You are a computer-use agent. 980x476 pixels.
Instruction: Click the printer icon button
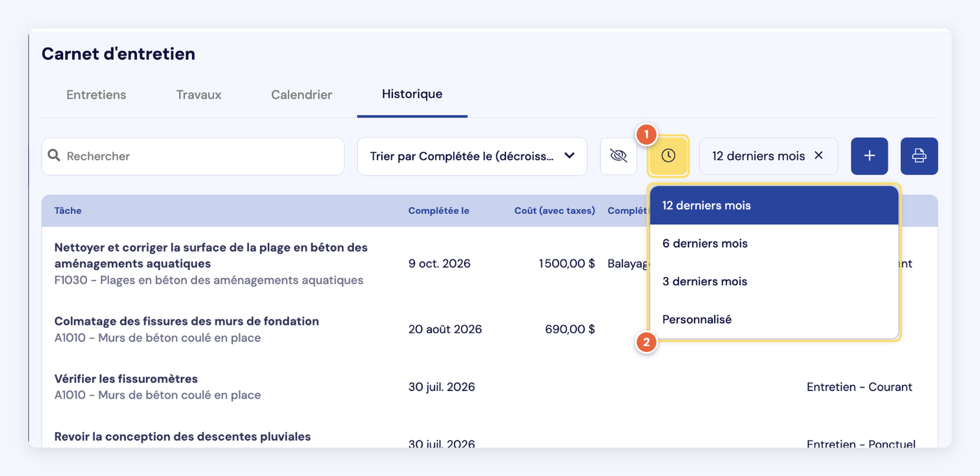919,156
